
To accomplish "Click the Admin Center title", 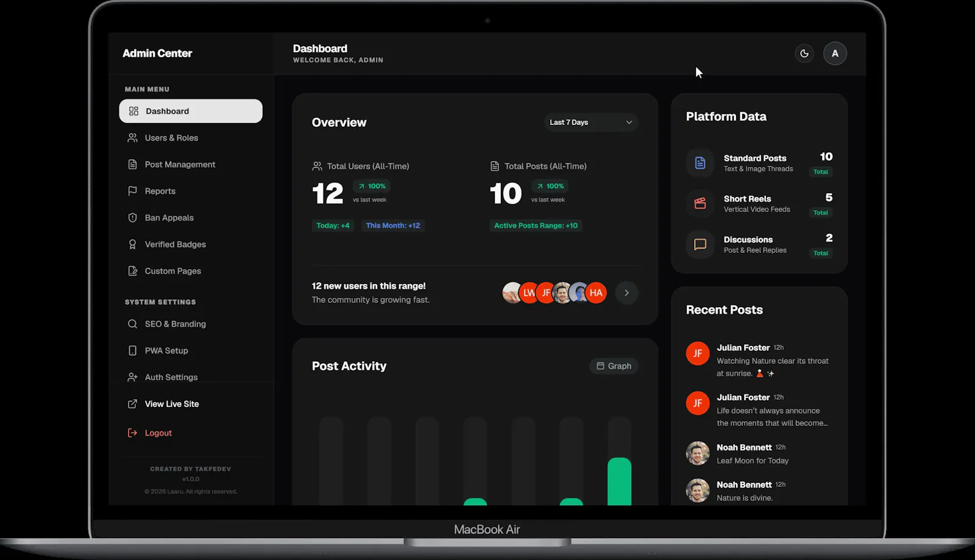I will point(157,54).
